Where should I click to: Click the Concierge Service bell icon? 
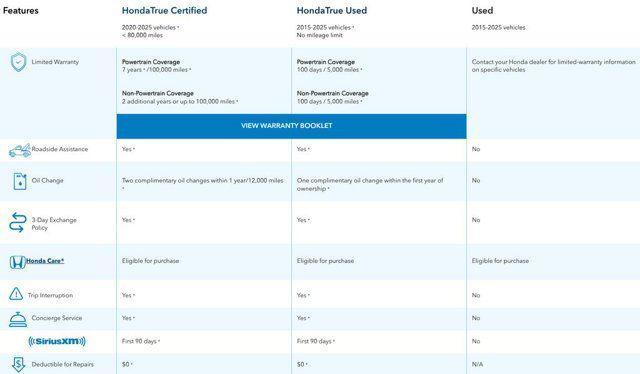18,319
